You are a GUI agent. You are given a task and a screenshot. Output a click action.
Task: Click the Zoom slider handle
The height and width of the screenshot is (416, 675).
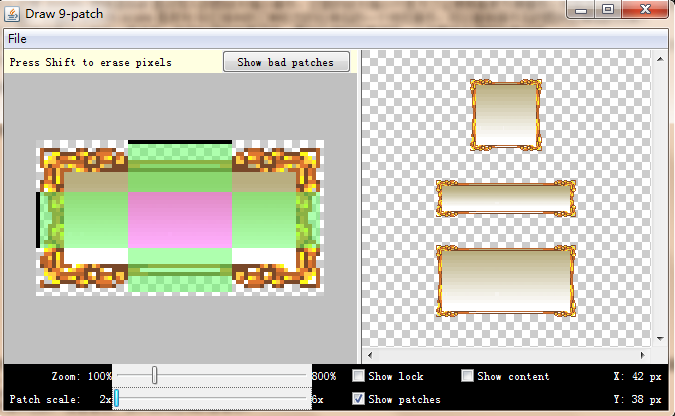pos(154,376)
